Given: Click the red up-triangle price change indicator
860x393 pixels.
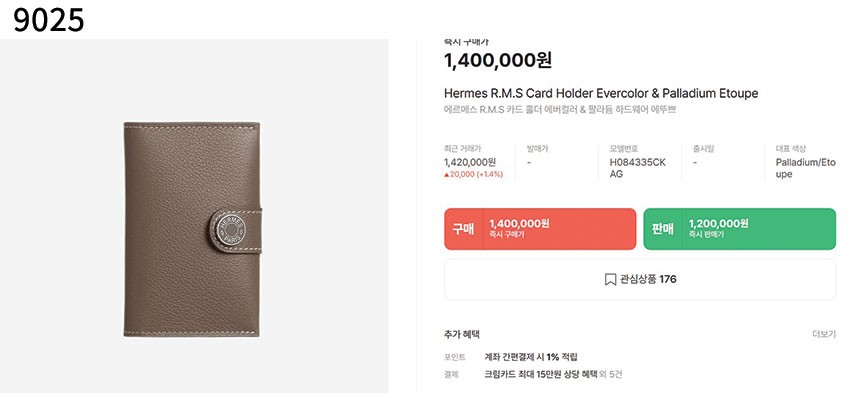Looking at the screenshot, I should [x=446, y=174].
